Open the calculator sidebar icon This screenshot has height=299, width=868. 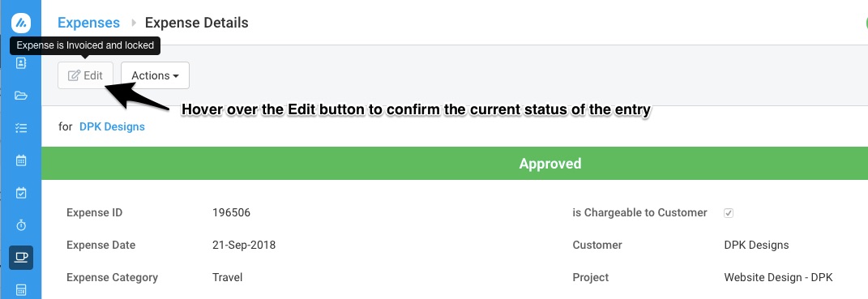click(21, 290)
